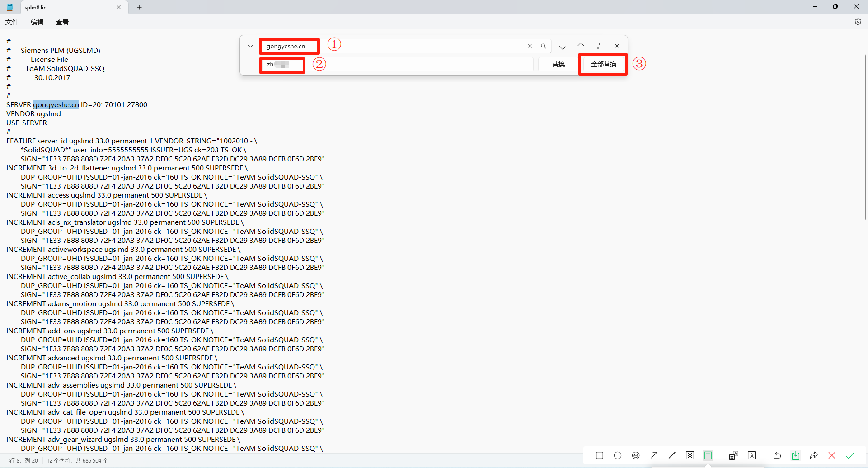Open the emoji sticker tool
Image resolution: width=868 pixels, height=468 pixels.
pyautogui.click(x=636, y=455)
